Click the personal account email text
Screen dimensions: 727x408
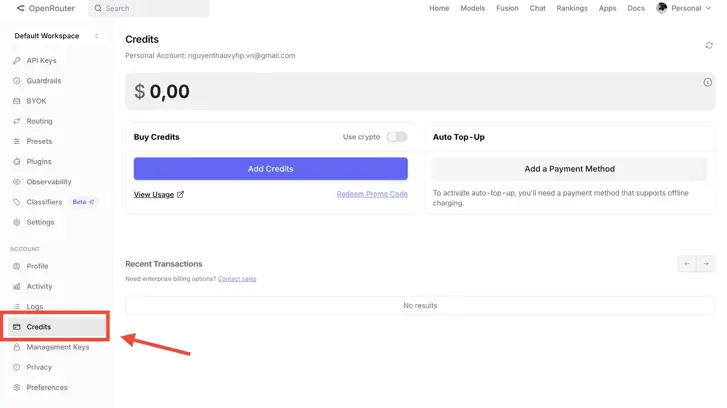242,56
